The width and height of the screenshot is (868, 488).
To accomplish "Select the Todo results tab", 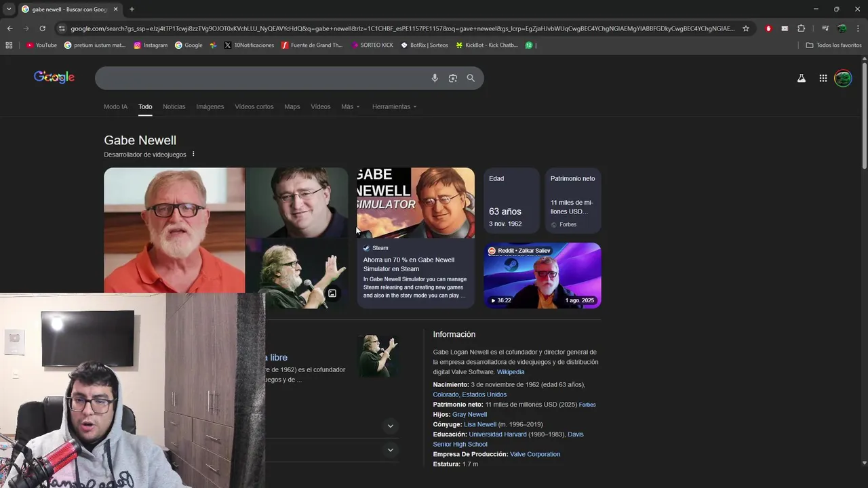I will pyautogui.click(x=145, y=106).
